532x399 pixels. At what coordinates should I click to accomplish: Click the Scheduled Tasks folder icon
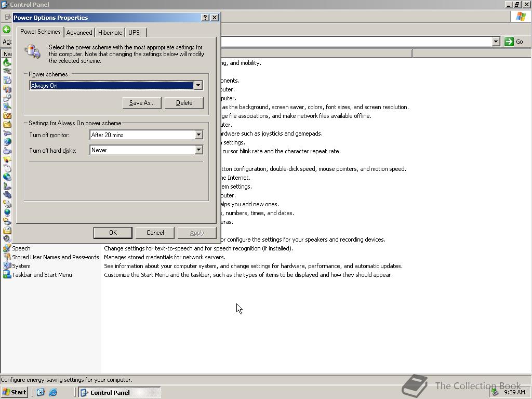coord(7,230)
